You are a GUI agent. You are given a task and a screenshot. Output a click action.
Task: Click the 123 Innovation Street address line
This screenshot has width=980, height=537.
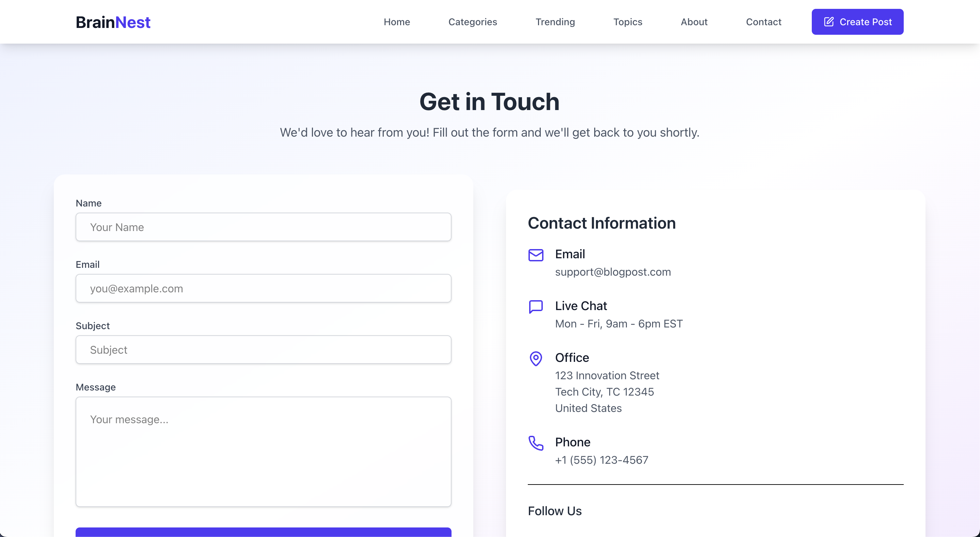coord(607,375)
